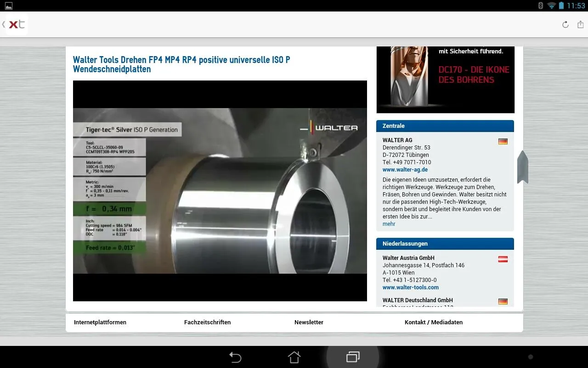Tap the gray arrow marker at page edge
Image resolution: width=588 pixels, height=368 pixels.
coord(523,167)
